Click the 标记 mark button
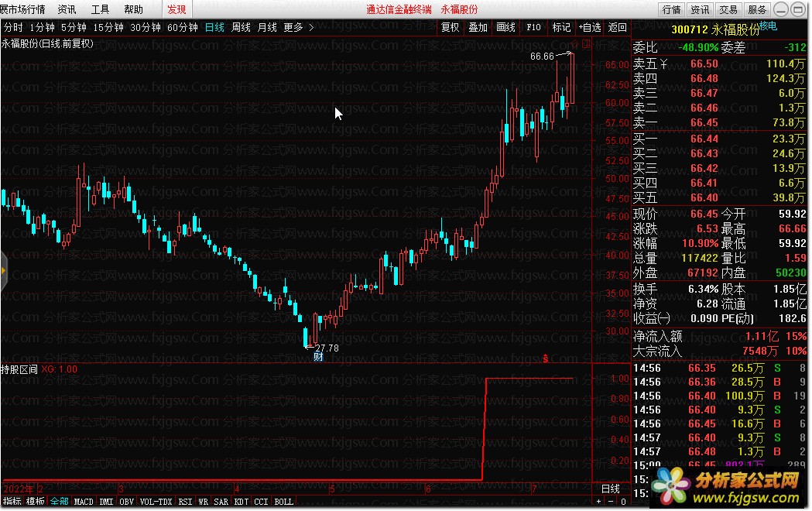812x511 pixels. pos(561,27)
